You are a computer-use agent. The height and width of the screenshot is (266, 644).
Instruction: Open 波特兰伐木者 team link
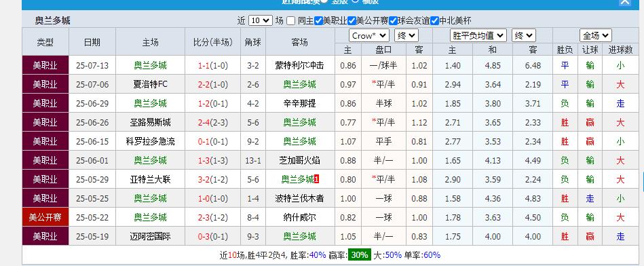click(x=300, y=198)
